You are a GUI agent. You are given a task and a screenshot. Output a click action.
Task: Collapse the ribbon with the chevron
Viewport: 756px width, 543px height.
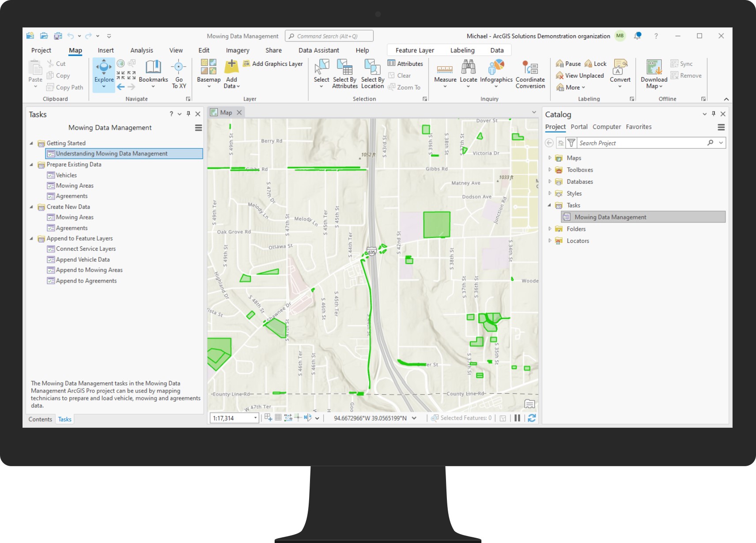tap(726, 99)
